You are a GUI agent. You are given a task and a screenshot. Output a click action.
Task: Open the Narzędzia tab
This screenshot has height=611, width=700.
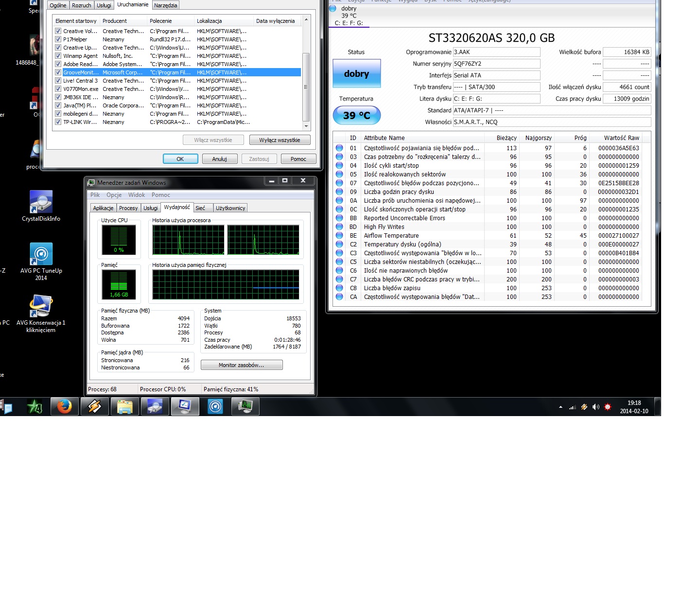tap(166, 5)
